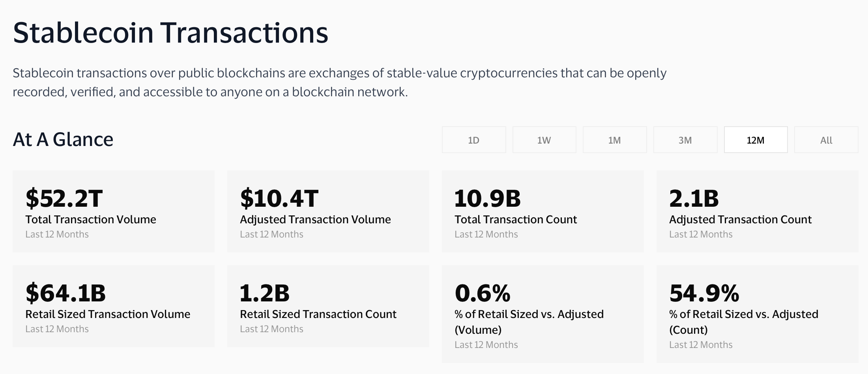This screenshot has height=374, width=868.
Task: Select the Adjusted Transaction Volume card
Action: (328, 211)
